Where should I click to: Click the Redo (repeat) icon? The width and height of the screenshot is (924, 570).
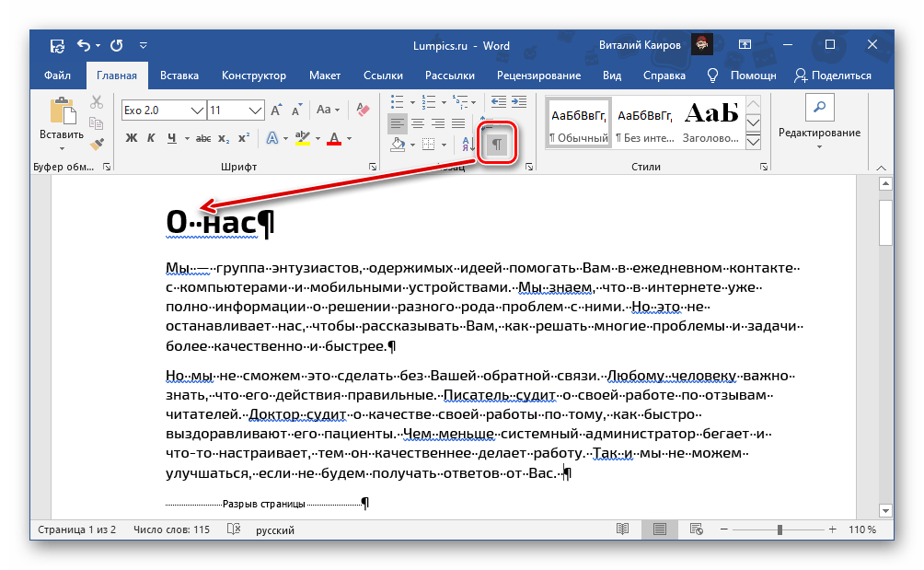(x=117, y=45)
